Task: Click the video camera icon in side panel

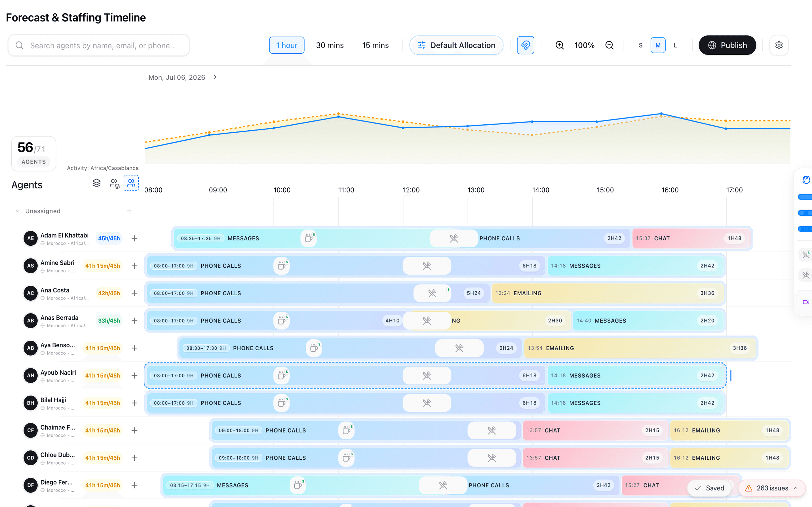Action: click(806, 302)
